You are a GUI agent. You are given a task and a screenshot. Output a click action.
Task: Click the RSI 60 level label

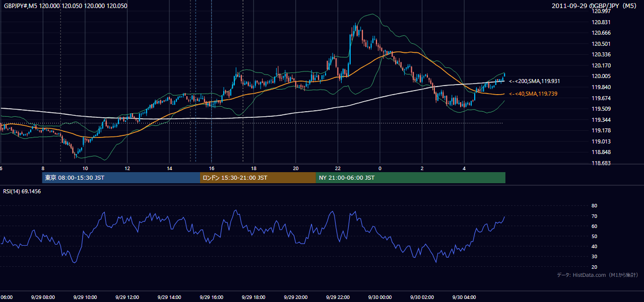[594, 226]
